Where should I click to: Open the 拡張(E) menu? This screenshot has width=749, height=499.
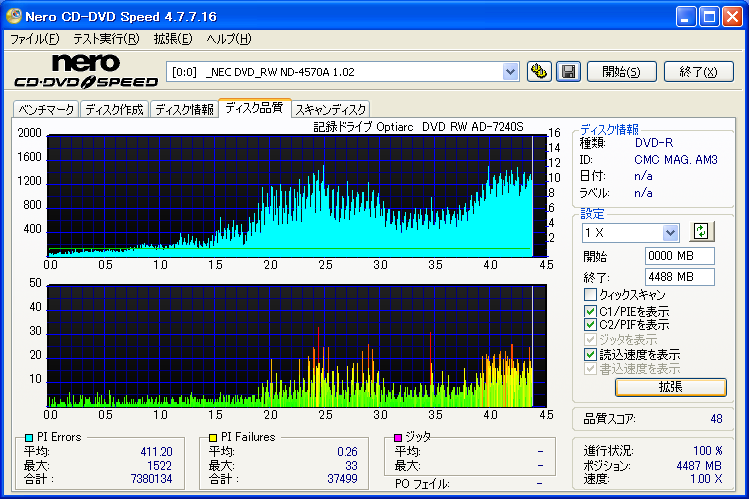click(x=173, y=39)
